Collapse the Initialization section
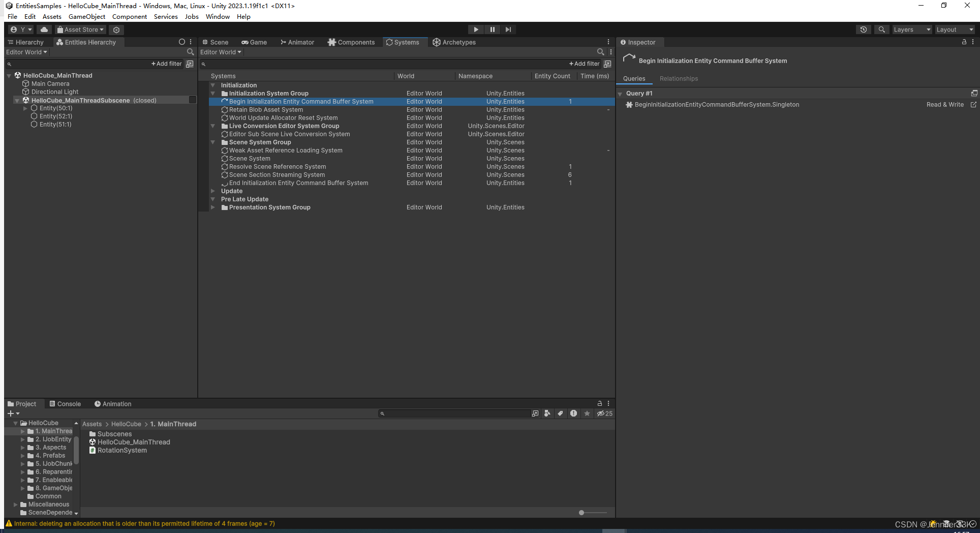 [213, 85]
